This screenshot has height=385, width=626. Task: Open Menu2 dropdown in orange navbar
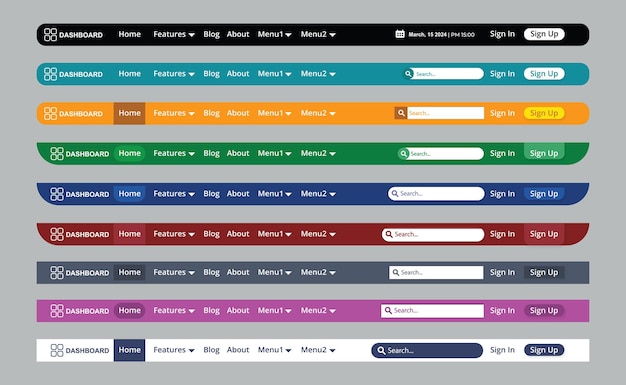(x=318, y=113)
